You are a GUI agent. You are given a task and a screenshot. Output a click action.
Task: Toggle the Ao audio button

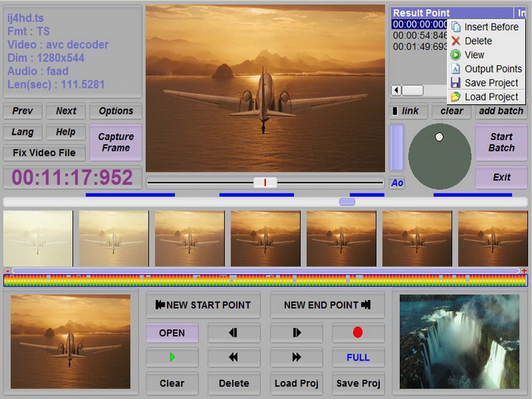tap(397, 183)
